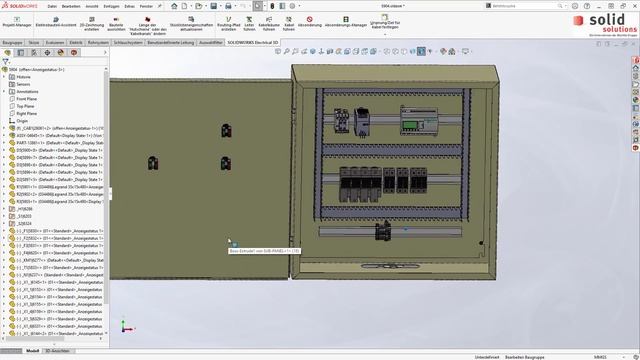640x360 pixels.
Task: Click the tree filter funnel icon
Action: point(6,62)
